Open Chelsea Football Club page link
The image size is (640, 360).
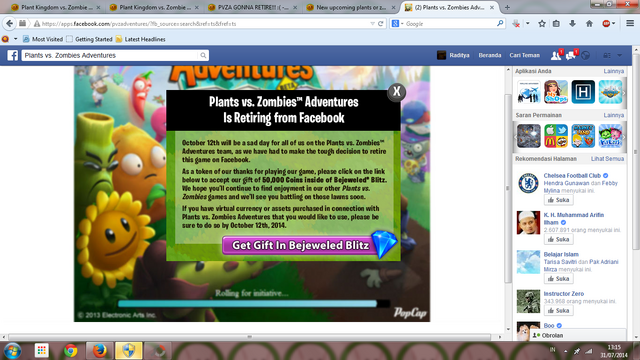tap(572, 176)
